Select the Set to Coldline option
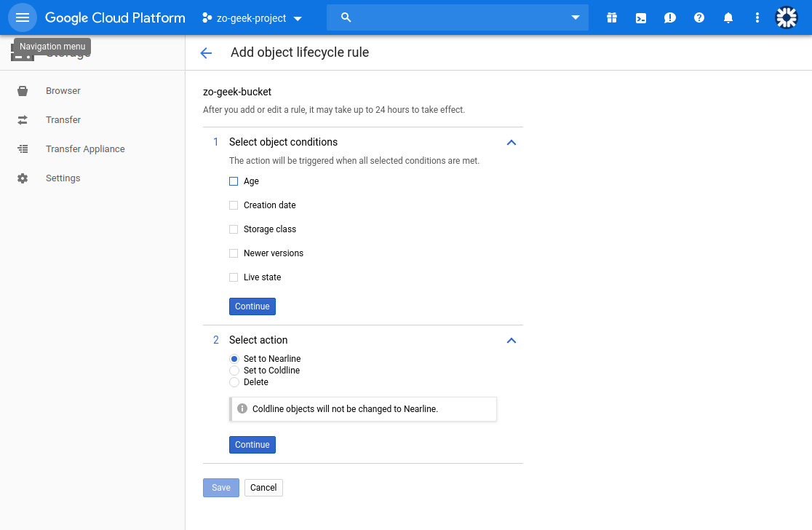 [234, 371]
